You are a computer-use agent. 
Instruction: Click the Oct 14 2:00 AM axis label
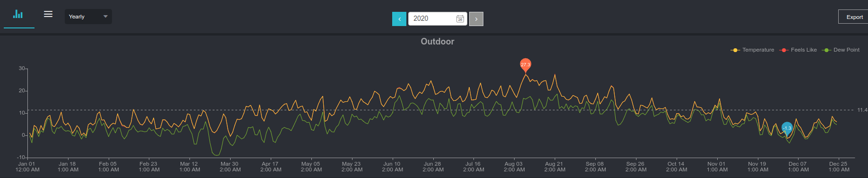[677, 167]
